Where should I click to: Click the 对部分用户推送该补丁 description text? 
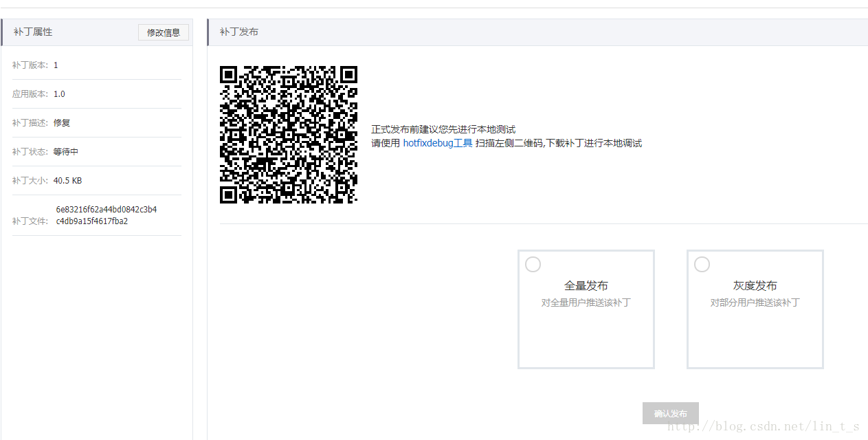[755, 302]
